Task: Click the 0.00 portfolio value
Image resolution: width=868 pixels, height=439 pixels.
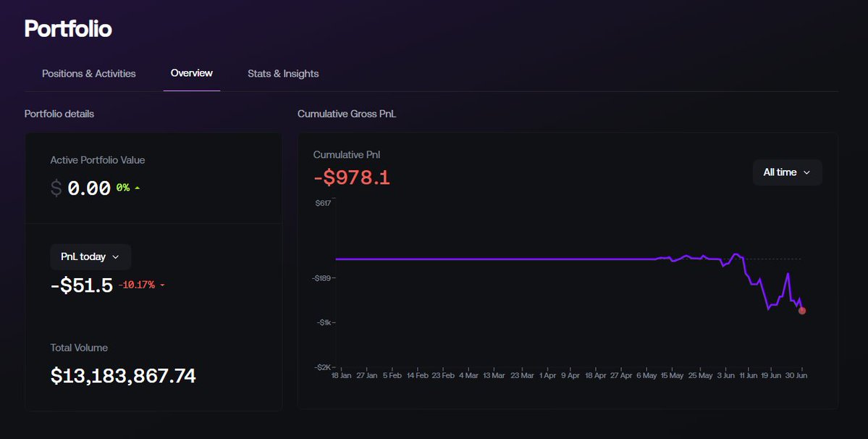Action: point(89,188)
